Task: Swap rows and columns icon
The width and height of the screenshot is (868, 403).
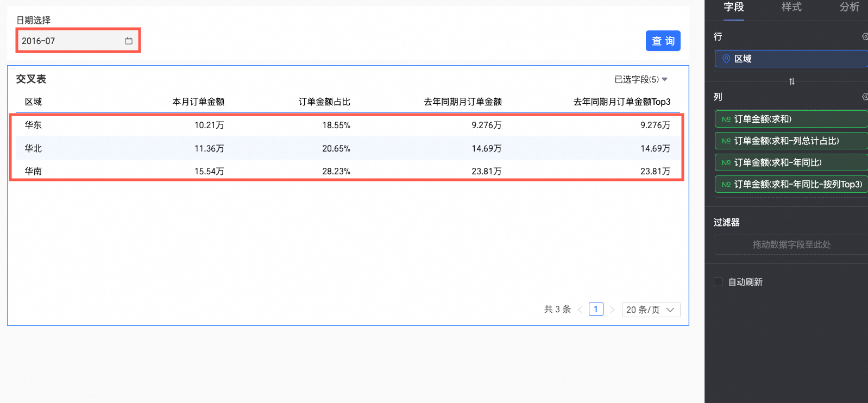Action: [x=792, y=81]
